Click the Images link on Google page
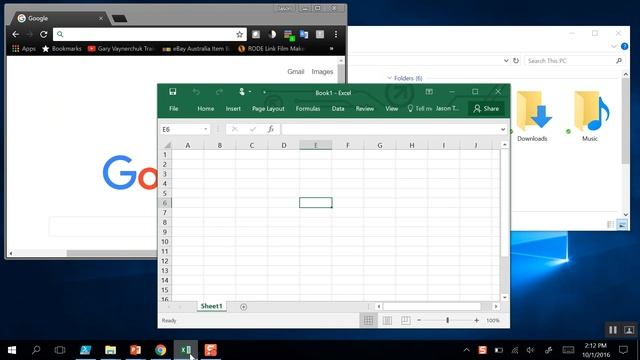The height and width of the screenshot is (360, 640). (322, 72)
